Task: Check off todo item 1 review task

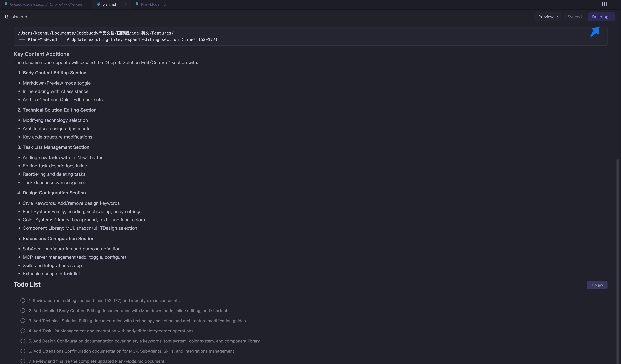Action: pyautogui.click(x=23, y=300)
